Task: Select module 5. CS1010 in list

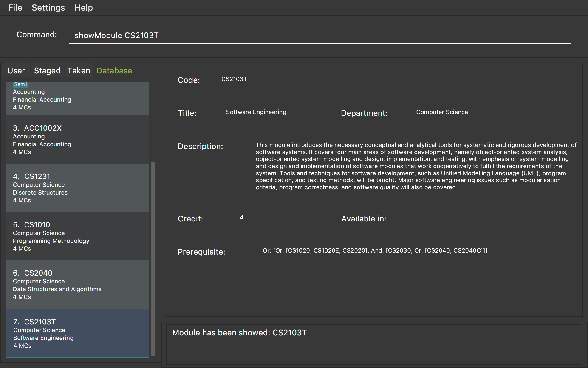Action: [x=77, y=236]
